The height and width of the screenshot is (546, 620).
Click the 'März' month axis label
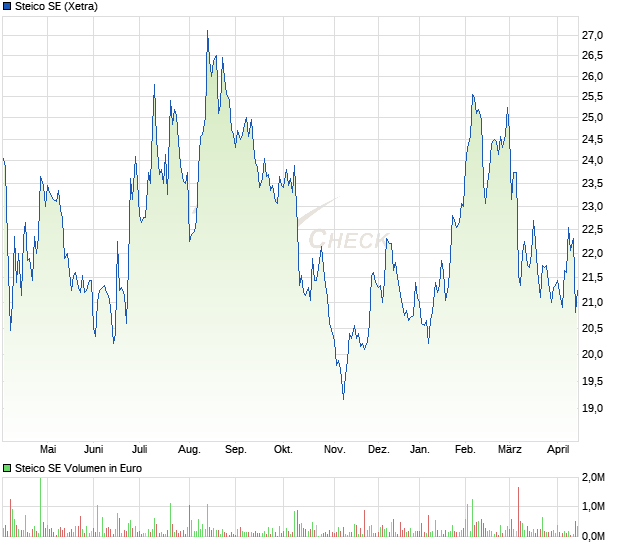510,449
